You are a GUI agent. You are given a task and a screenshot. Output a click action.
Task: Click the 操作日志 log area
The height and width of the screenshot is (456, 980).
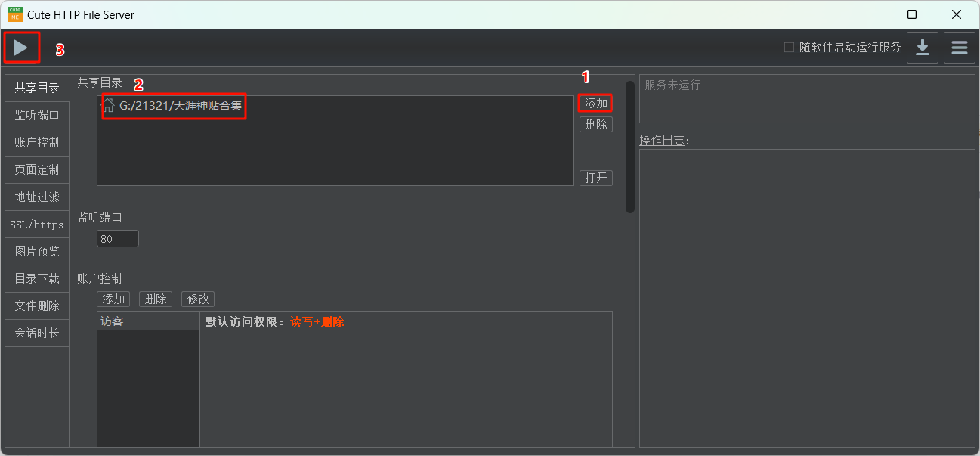[807, 298]
